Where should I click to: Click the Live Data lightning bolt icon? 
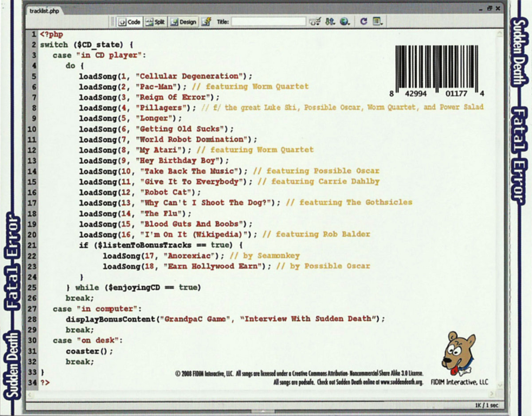coord(206,22)
